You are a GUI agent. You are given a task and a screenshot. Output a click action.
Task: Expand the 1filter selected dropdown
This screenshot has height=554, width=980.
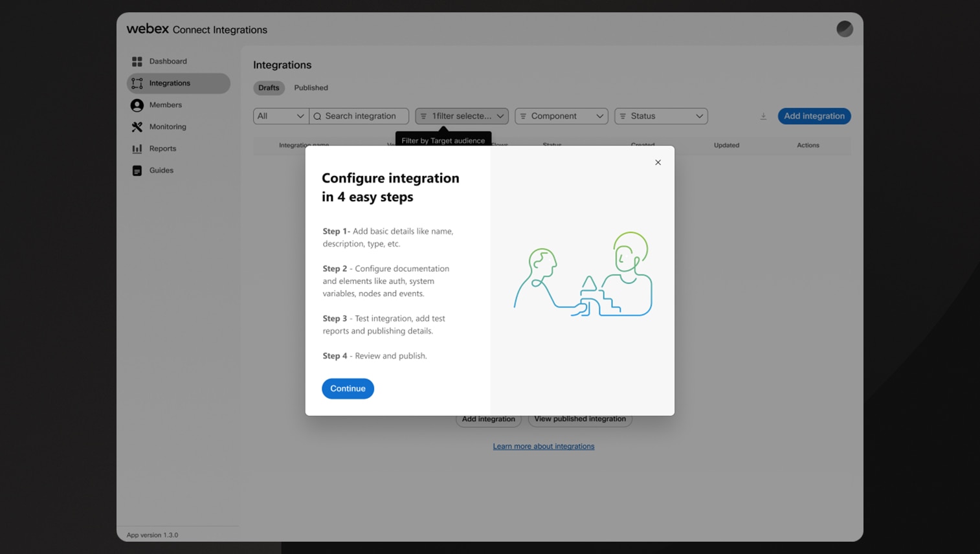(x=462, y=116)
